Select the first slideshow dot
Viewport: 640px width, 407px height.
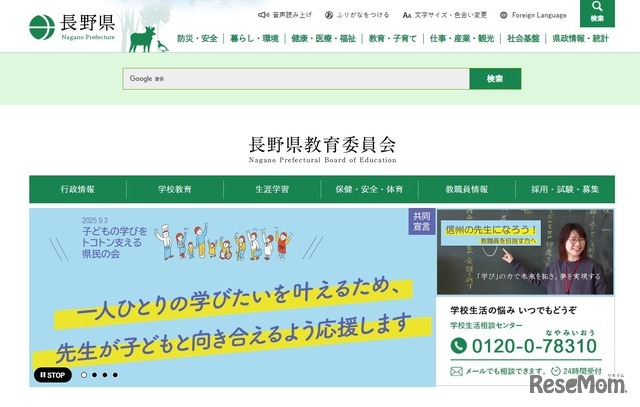(x=84, y=375)
